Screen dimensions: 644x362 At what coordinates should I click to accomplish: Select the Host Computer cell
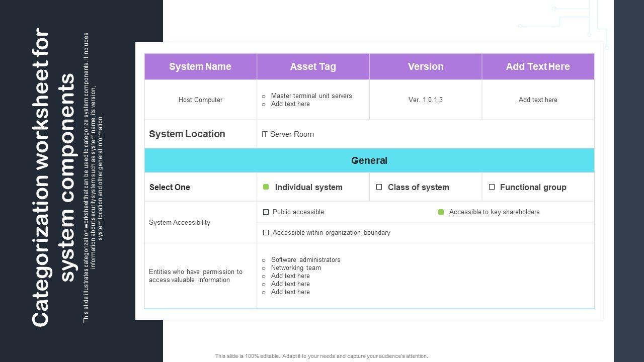[x=200, y=100]
